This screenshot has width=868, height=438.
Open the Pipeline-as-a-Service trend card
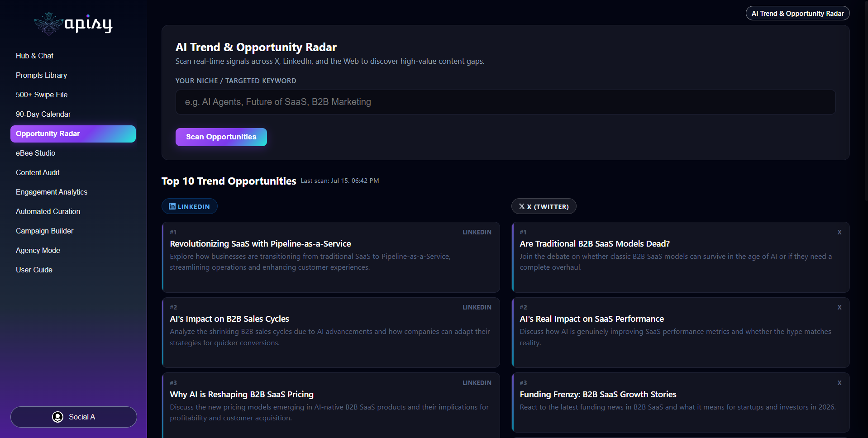(x=331, y=257)
